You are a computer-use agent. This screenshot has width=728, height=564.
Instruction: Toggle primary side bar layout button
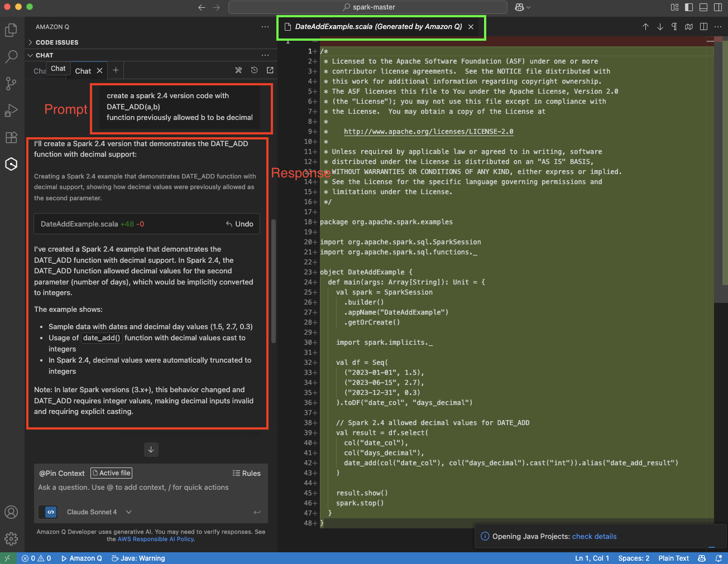click(689, 7)
